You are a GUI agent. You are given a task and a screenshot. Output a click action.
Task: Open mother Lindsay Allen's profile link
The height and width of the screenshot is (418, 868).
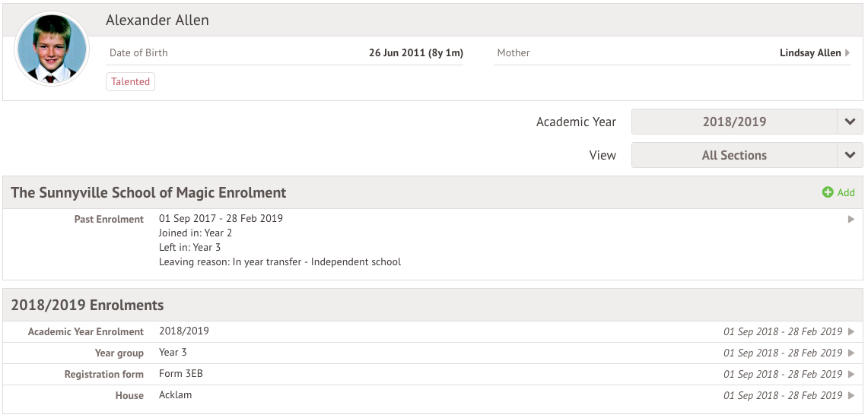(809, 53)
